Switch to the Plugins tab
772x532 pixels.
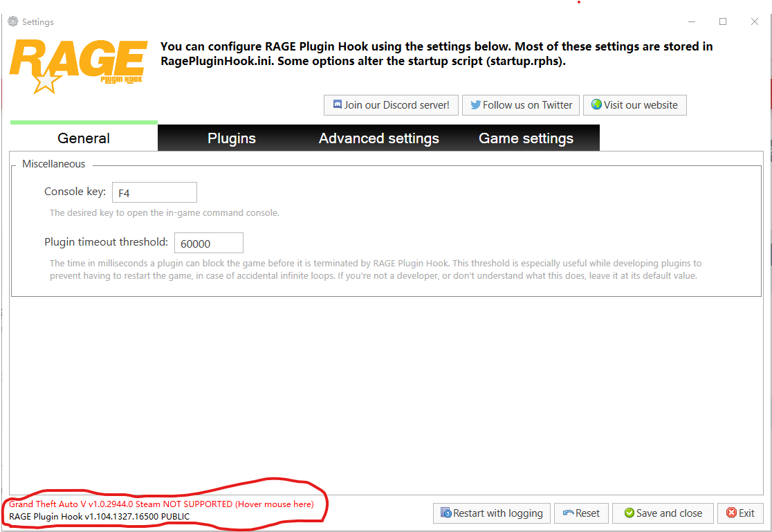232,138
